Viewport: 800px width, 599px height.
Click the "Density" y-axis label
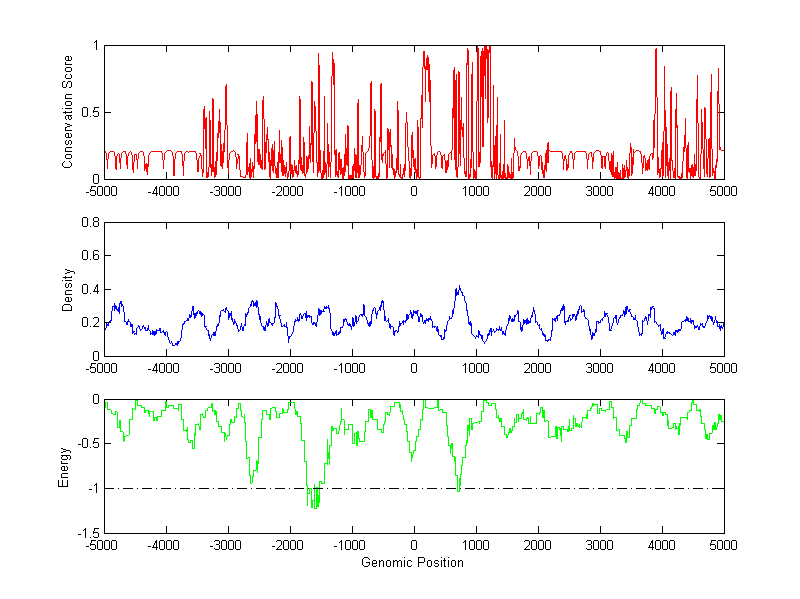[68, 289]
